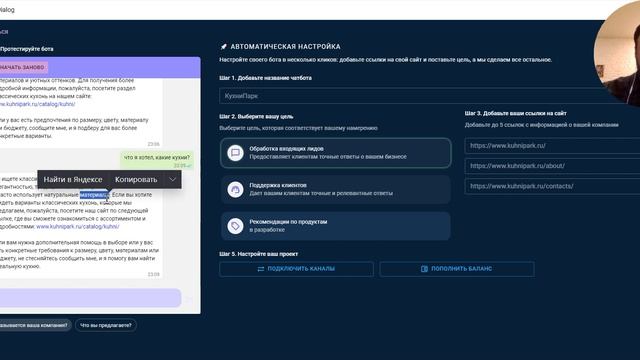This screenshot has height=360, width=640.
Task: Click the kuhnipark.ru/contacts/ link field
Action: tap(552, 186)
